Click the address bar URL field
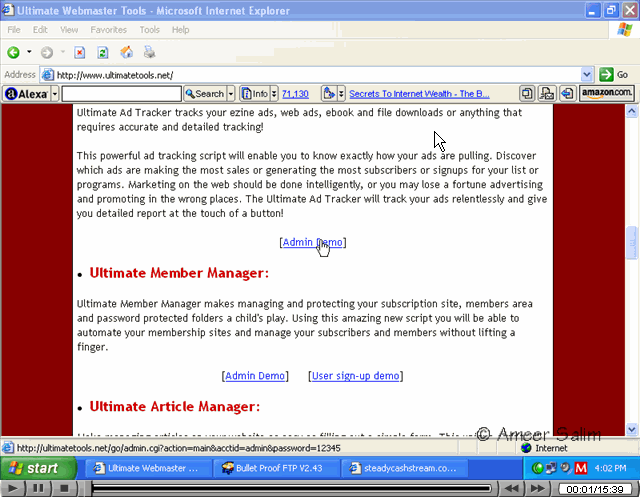 tap(310, 75)
